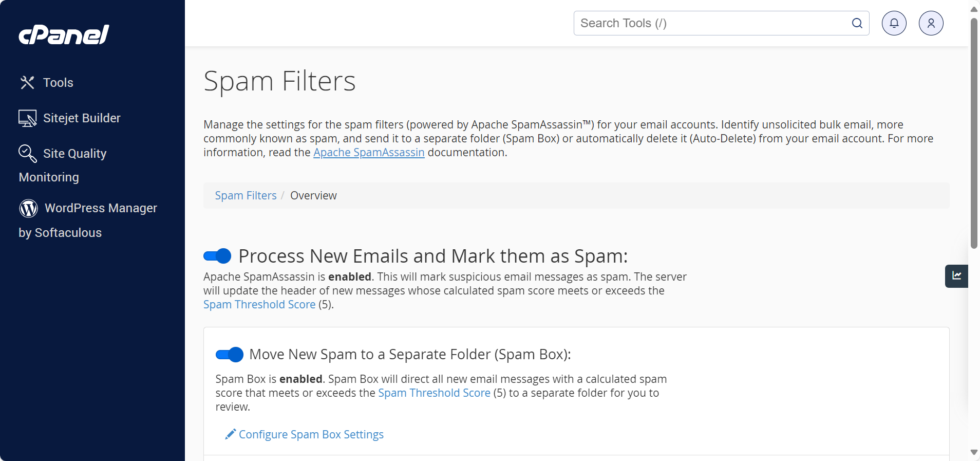Select the Overview breadcrumb item
Image resolution: width=980 pixels, height=461 pixels.
pyautogui.click(x=314, y=195)
